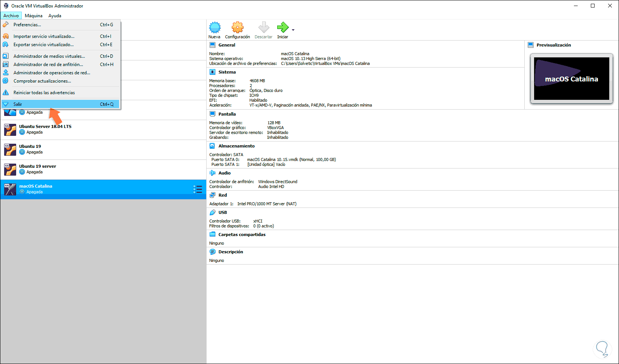Open the dropdown arrow next to Iniciar
Image resolution: width=619 pixels, height=364 pixels.
(x=293, y=30)
